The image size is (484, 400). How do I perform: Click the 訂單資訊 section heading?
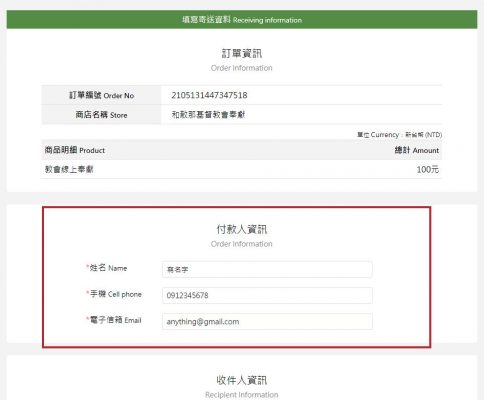pos(242,53)
